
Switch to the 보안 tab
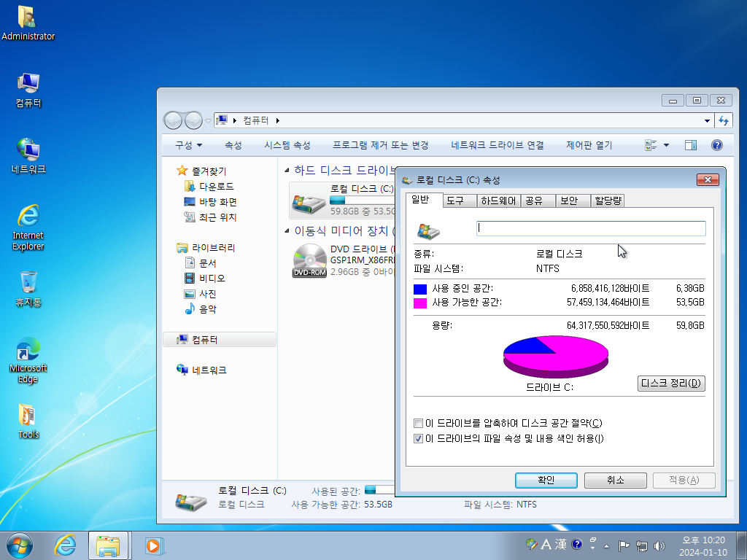[x=573, y=201]
